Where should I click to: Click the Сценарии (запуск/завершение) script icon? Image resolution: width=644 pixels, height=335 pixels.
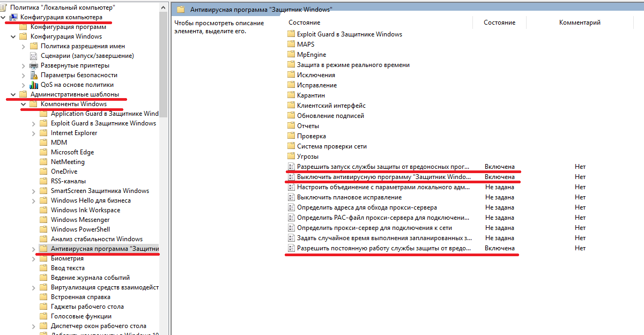[34, 56]
